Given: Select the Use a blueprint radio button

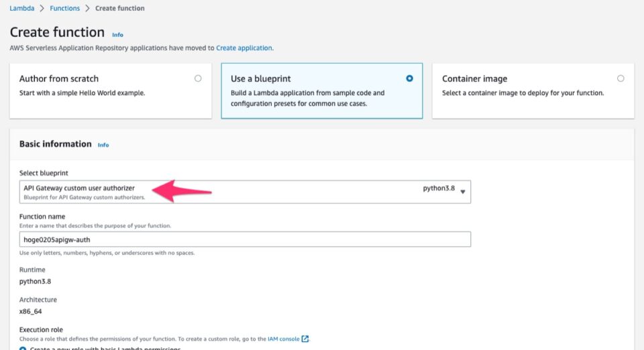Looking at the screenshot, I should tap(409, 78).
